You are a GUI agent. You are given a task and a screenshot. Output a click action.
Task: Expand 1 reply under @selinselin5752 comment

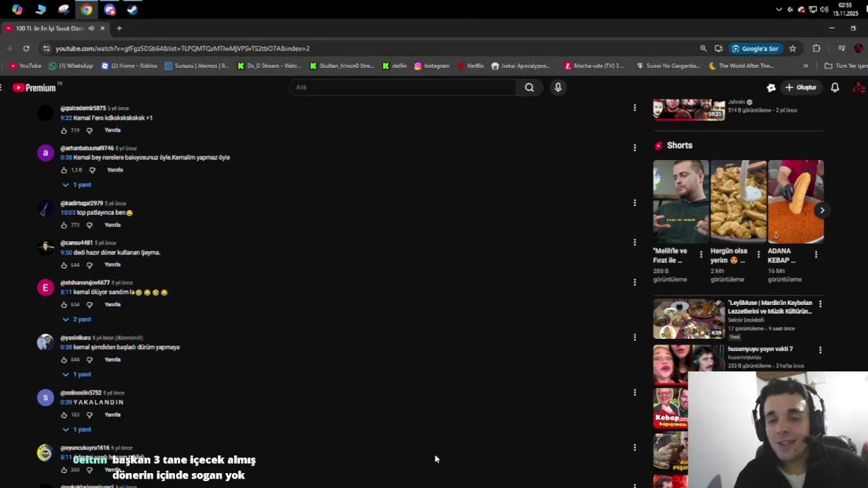(77, 430)
